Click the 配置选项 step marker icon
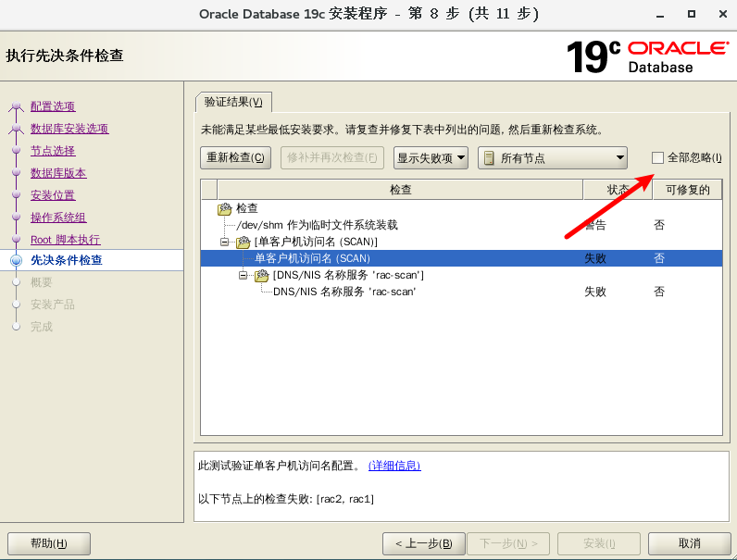Viewport: 737px width, 560px height. 16,106
